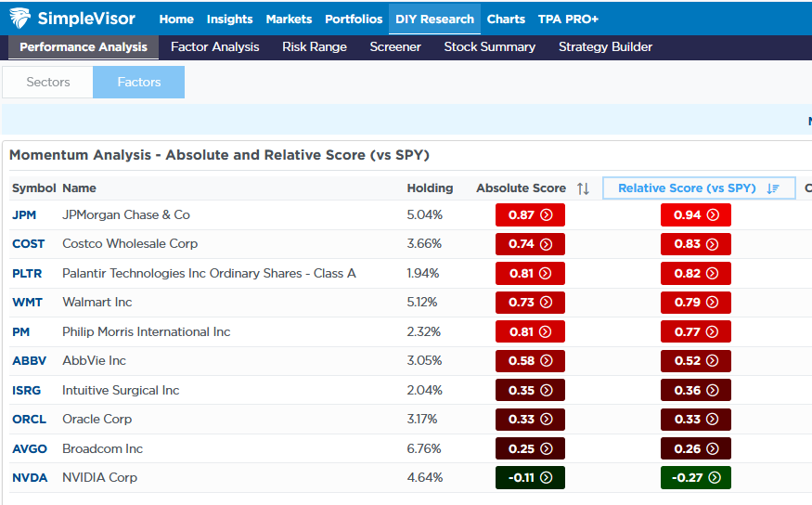812x505 pixels.
Task: Open the Charts menu
Action: pos(506,19)
